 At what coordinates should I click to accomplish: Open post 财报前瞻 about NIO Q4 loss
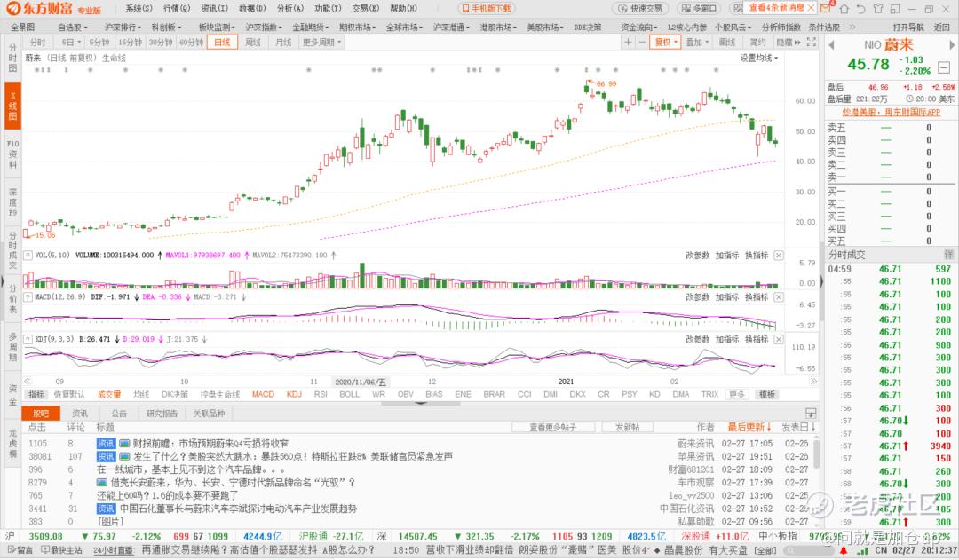210,443
